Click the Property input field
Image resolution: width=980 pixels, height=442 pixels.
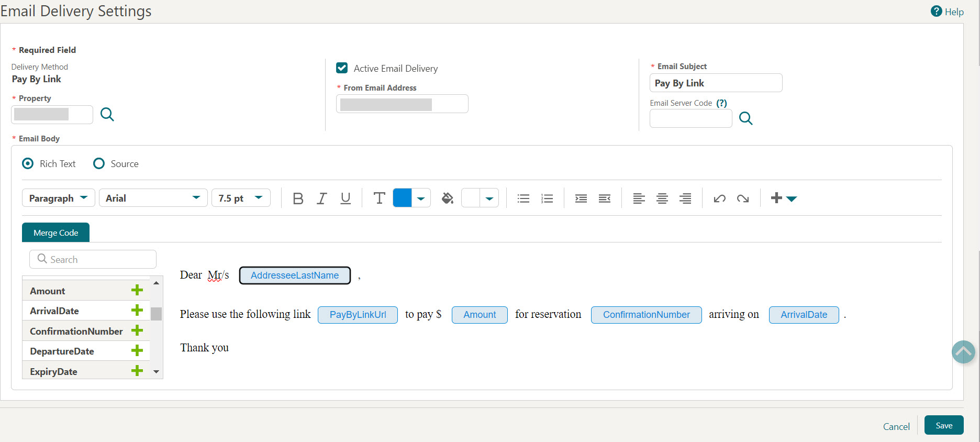coord(52,115)
